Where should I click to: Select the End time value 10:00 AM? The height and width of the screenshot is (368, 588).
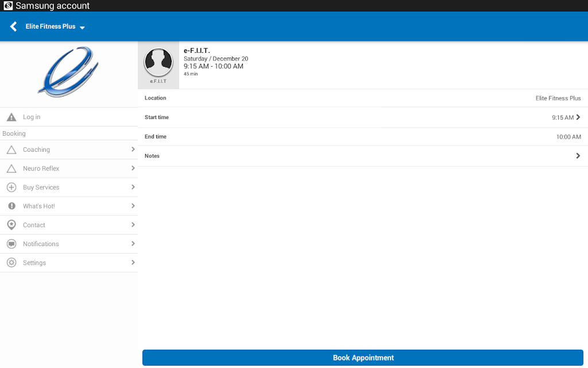(568, 137)
